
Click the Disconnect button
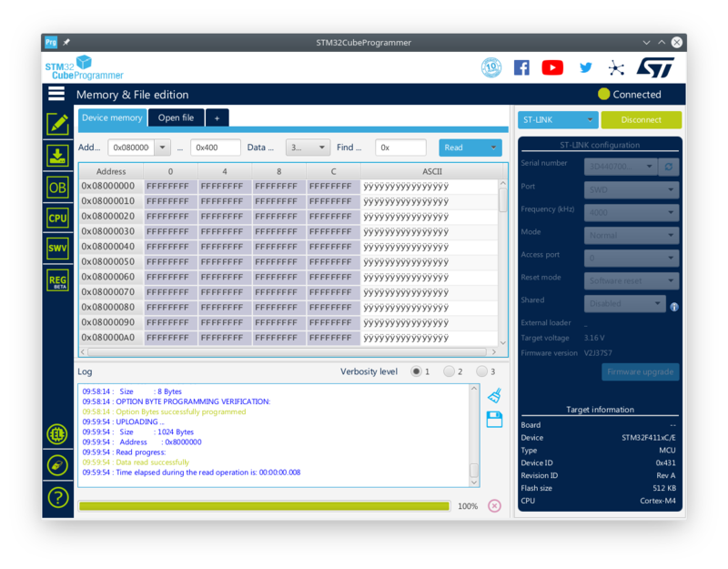[641, 119]
